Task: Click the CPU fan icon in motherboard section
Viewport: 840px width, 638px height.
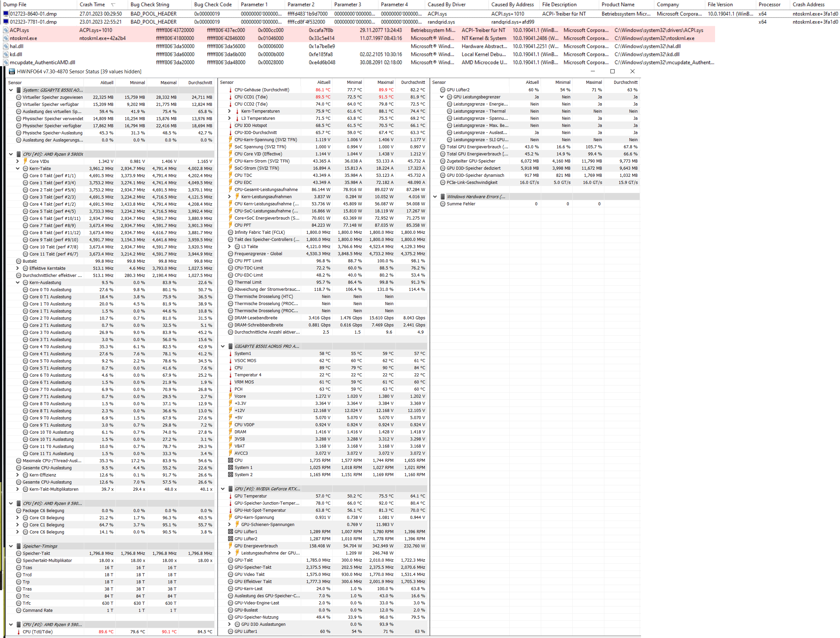Action: tap(230, 460)
